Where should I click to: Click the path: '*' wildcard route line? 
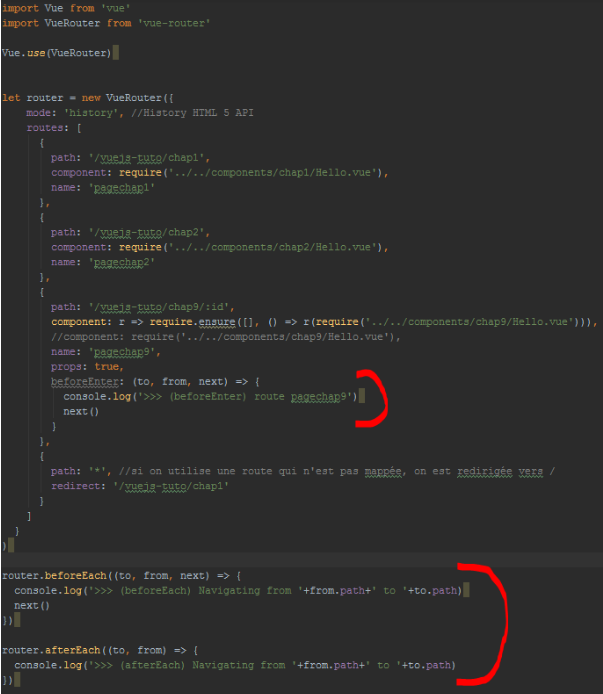[303, 471]
